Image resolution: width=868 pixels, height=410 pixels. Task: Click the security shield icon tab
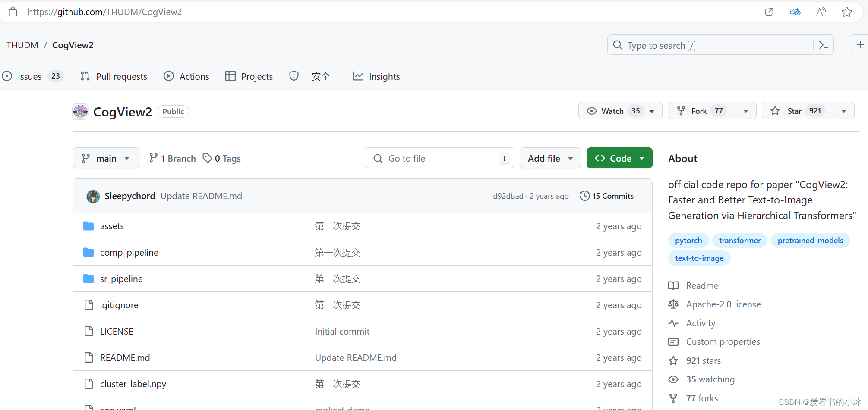pos(294,76)
